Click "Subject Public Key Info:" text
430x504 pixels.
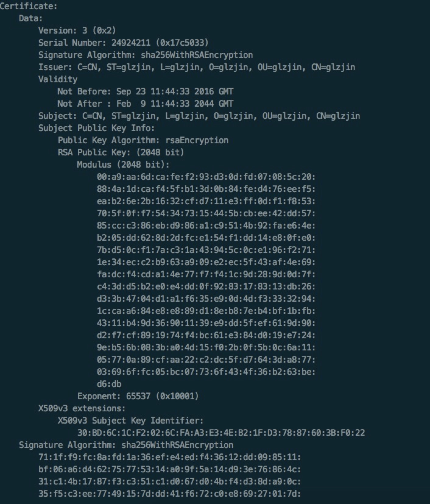[x=97, y=128]
